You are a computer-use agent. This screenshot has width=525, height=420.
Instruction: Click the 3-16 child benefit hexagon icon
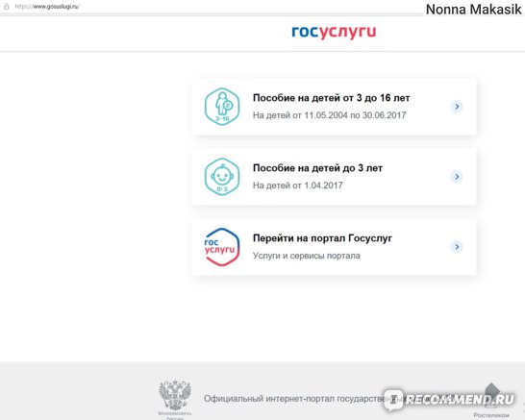tap(222, 107)
